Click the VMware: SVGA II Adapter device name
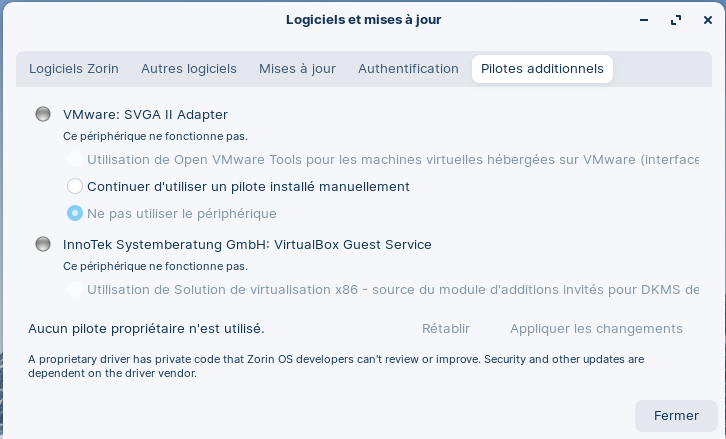The width and height of the screenshot is (726, 439). pos(145,114)
